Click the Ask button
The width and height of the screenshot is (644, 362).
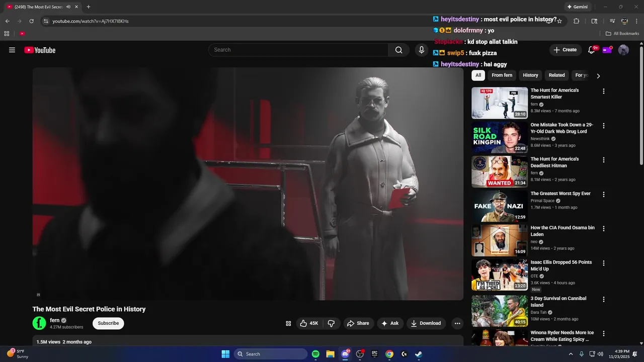(390, 323)
